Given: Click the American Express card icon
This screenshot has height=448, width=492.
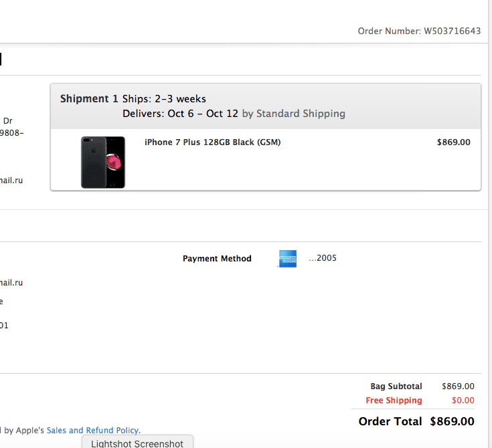Looking at the screenshot, I should coord(287,259).
